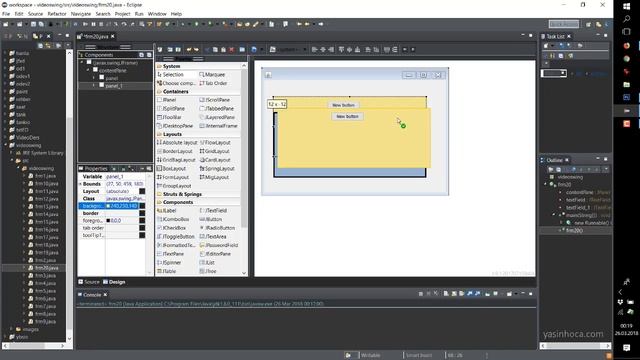Select textField_1 in the Outline view
The width and height of the screenshot is (640, 360).
click(578, 207)
